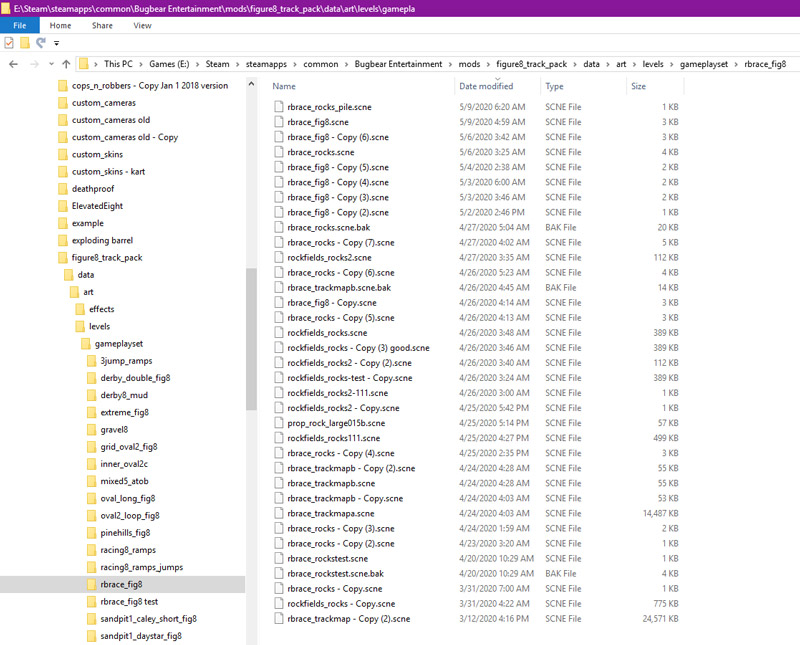Screen dimensions: 800x645
Task: Open the recent locations dropdown arrow
Action: tap(51, 64)
